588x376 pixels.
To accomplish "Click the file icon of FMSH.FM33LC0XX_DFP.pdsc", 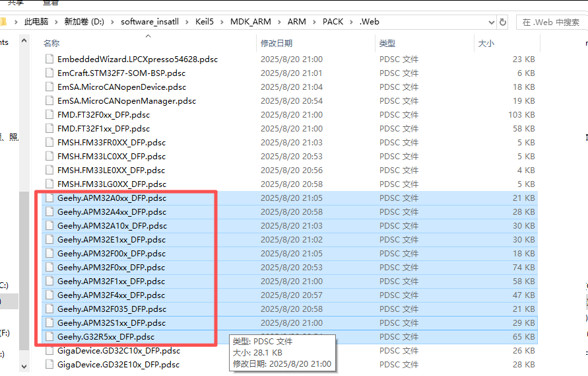I will [x=49, y=156].
